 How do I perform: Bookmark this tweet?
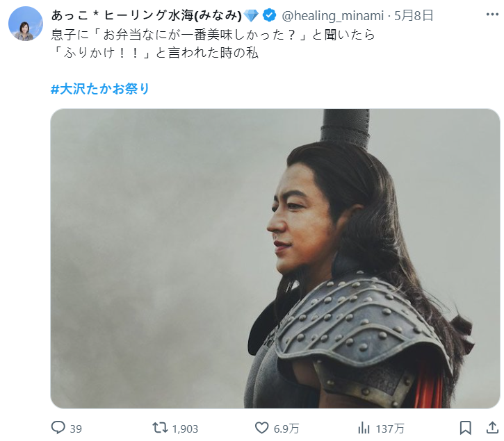[x=466, y=428]
